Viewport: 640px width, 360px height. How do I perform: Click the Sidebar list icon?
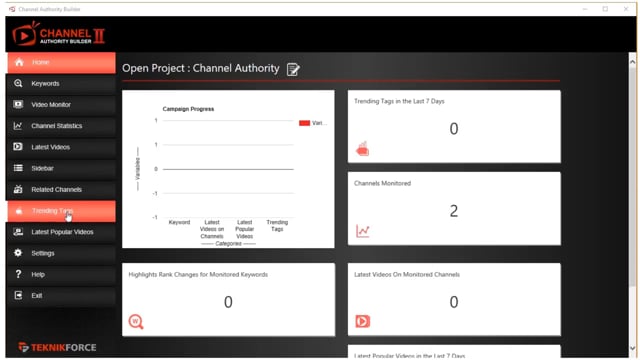tap(18, 168)
